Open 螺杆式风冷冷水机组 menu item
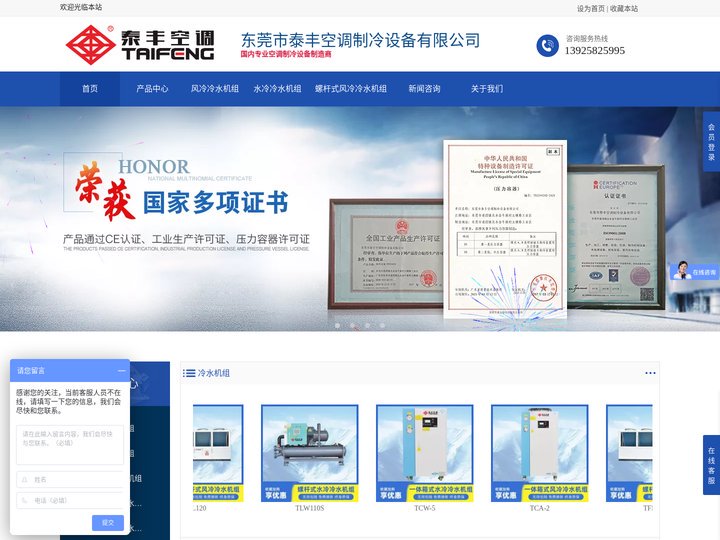This screenshot has height=540, width=720. 351,89
